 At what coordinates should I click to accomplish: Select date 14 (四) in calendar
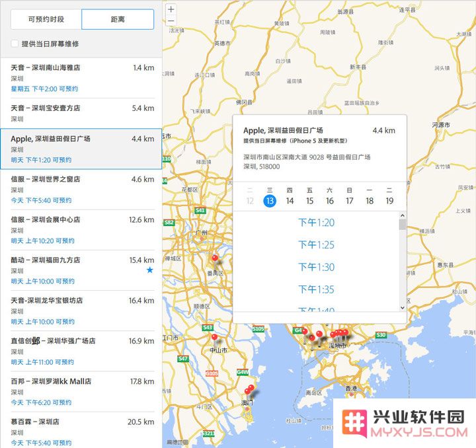point(290,200)
